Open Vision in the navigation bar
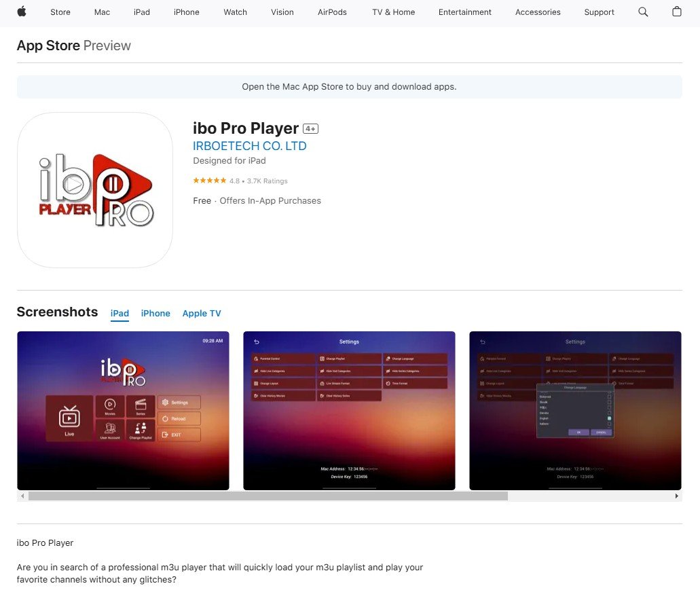 282,12
